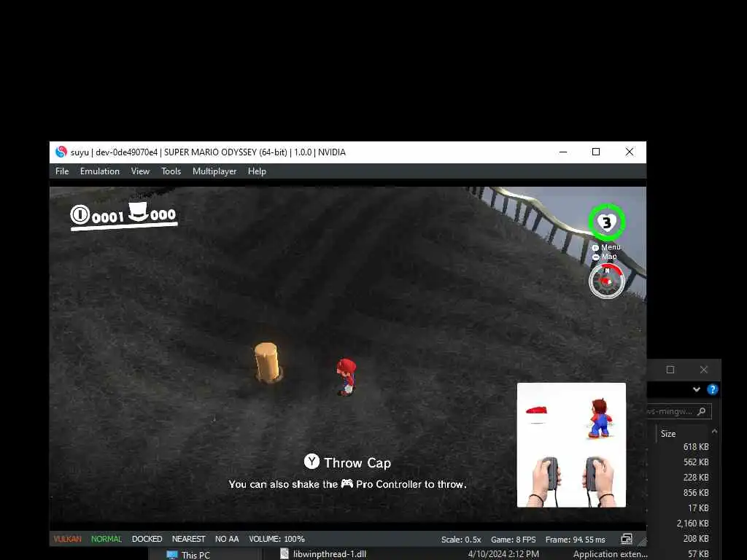Click the Game: 8 FPS status text
Image resolution: width=747 pixels, height=560 pixels.
513,540
